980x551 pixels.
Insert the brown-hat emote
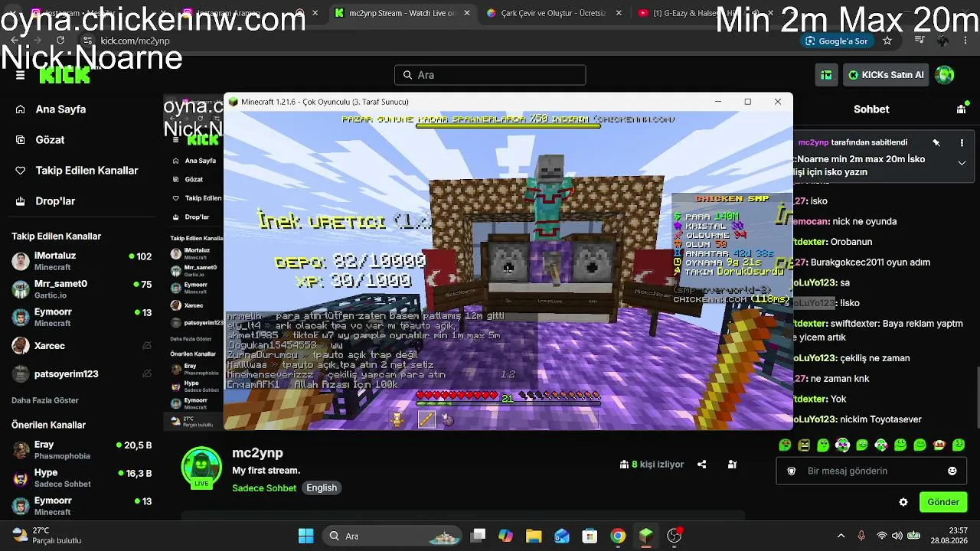(x=939, y=445)
